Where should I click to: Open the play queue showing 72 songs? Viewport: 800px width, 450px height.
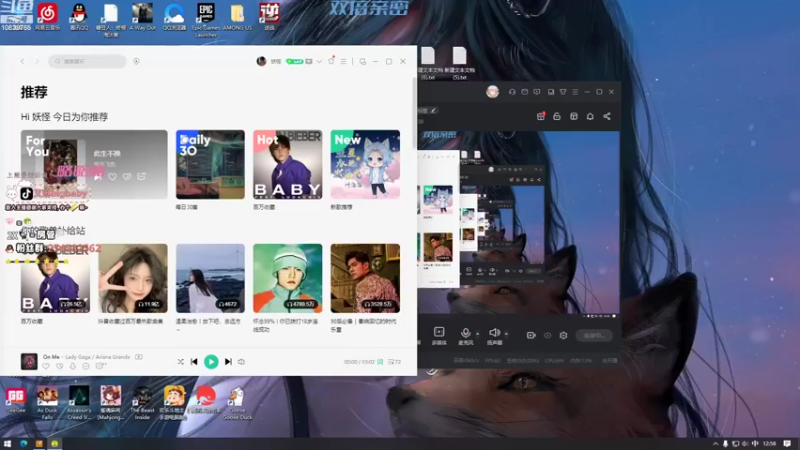[x=394, y=362]
